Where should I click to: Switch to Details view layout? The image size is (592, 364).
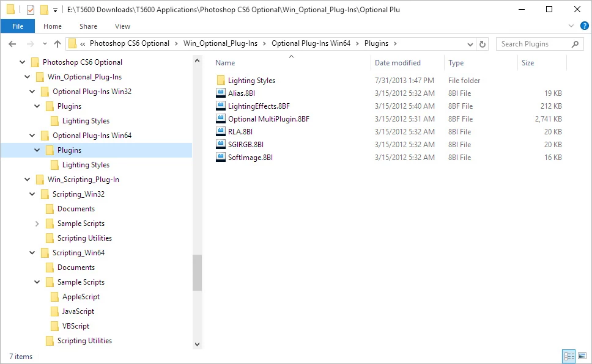pos(569,355)
